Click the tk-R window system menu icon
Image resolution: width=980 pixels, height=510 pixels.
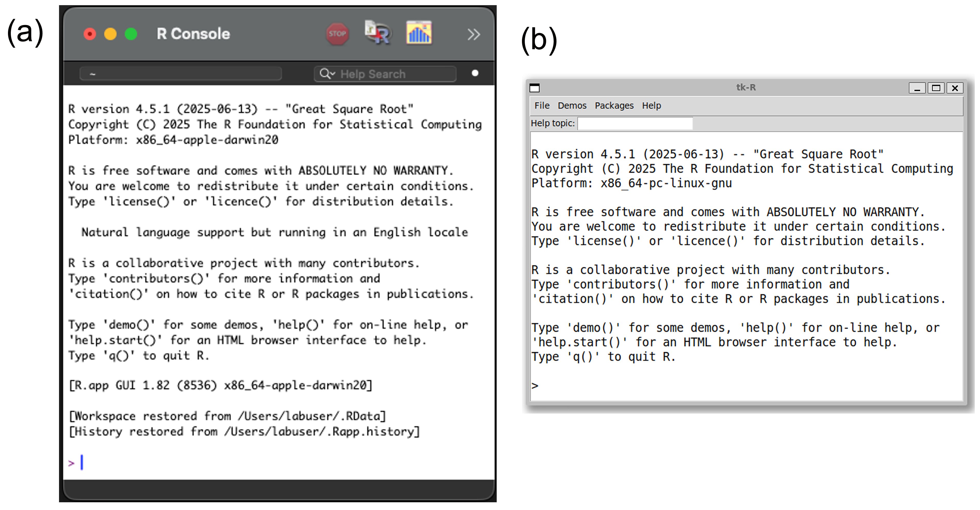tap(535, 88)
